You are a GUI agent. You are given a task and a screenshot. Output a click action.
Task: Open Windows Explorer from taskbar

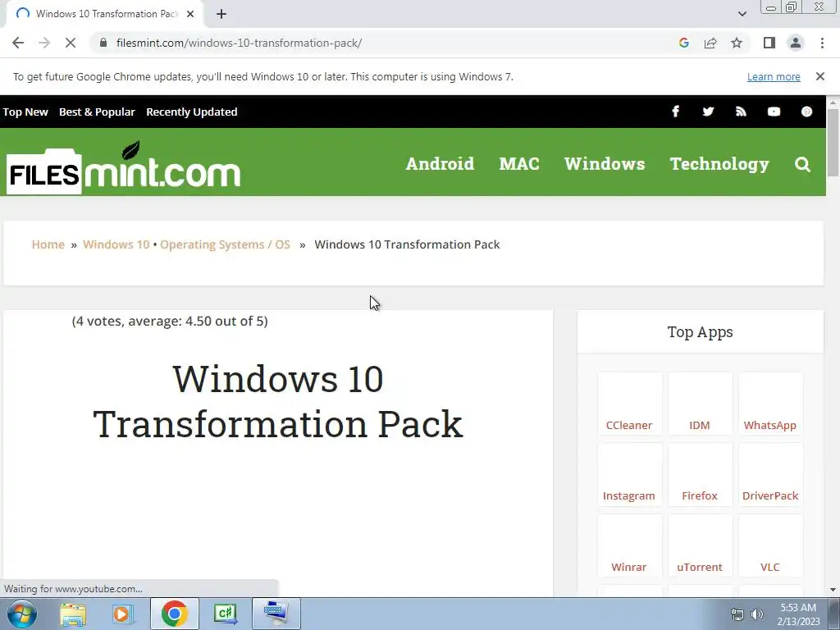point(73,614)
